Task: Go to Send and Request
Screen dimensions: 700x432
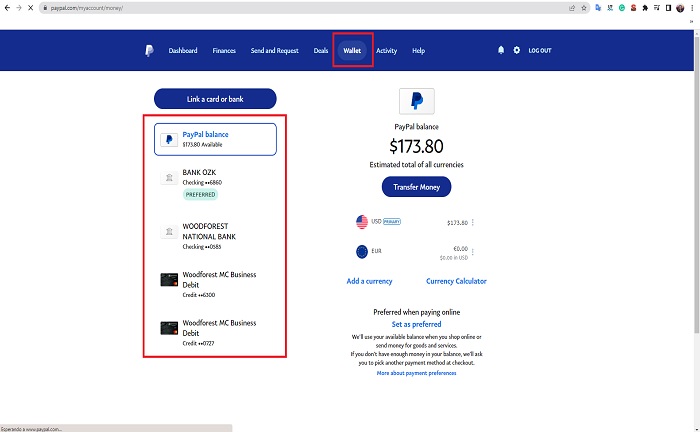Action: [275, 50]
